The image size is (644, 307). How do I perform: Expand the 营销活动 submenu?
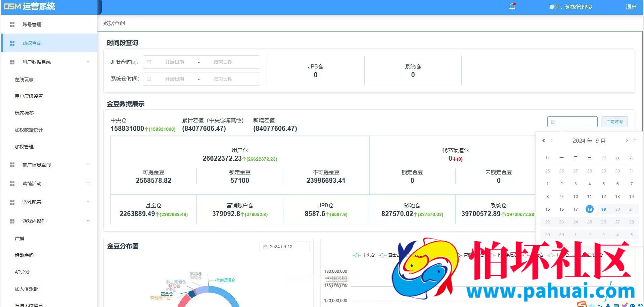(88, 183)
